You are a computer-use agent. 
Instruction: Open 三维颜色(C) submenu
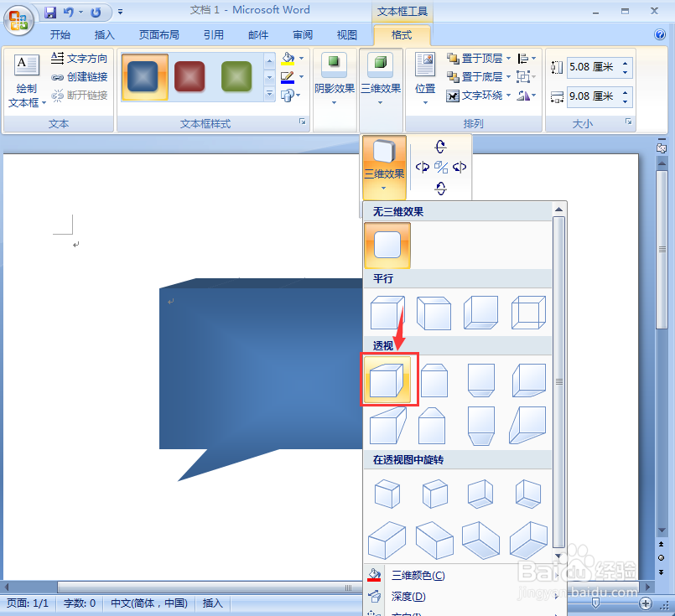(464, 575)
